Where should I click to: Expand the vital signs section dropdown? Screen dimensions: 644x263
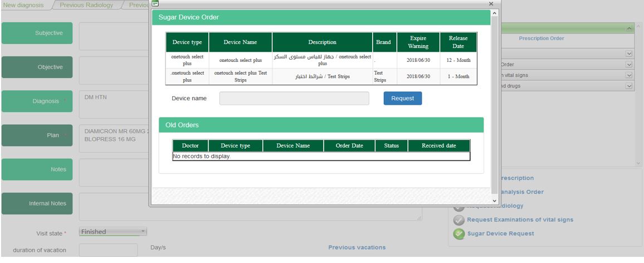click(630, 75)
